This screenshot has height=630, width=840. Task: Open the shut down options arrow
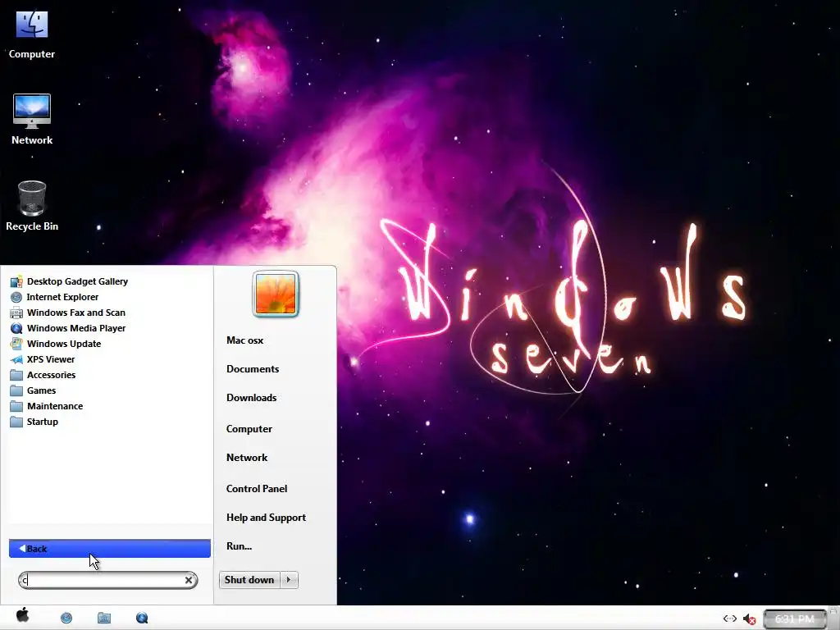(x=289, y=580)
